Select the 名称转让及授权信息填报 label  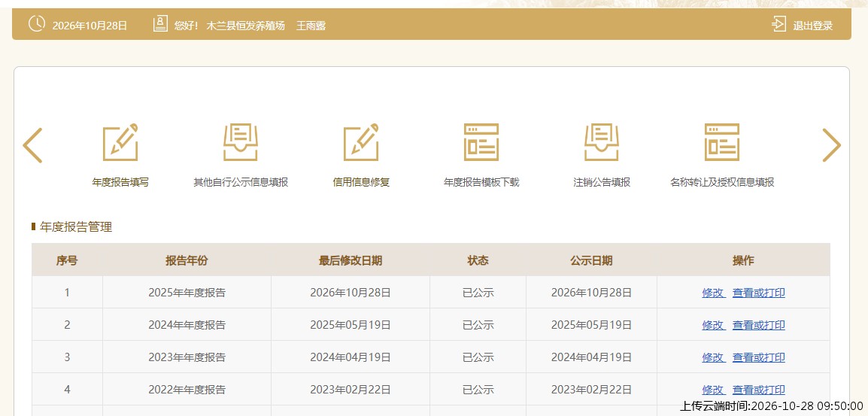tap(722, 182)
